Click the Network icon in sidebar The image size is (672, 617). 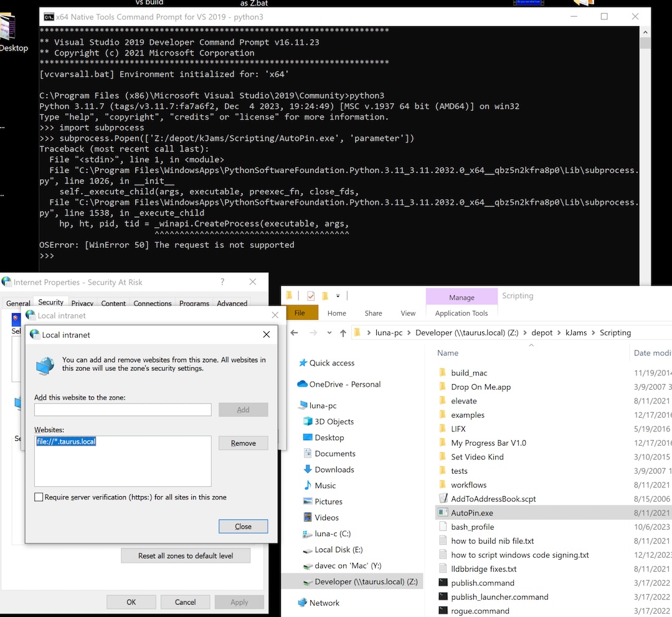coord(303,603)
